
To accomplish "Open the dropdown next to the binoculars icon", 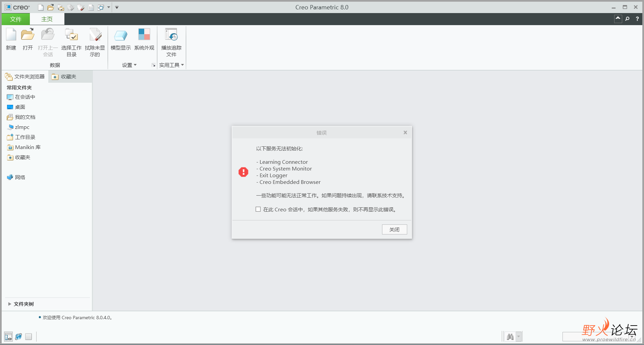I will click(519, 337).
